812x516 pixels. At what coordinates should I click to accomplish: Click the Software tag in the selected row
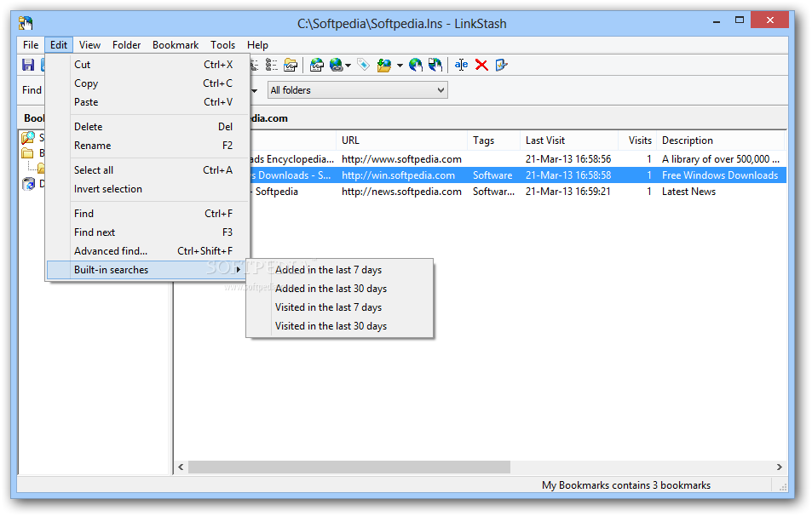pos(492,175)
